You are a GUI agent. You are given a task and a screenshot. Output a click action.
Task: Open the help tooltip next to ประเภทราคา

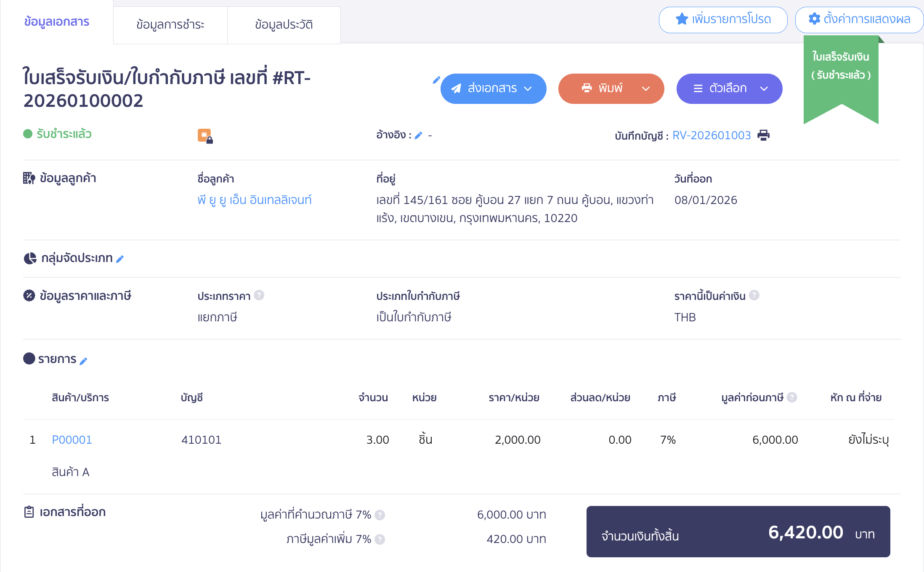coord(260,295)
